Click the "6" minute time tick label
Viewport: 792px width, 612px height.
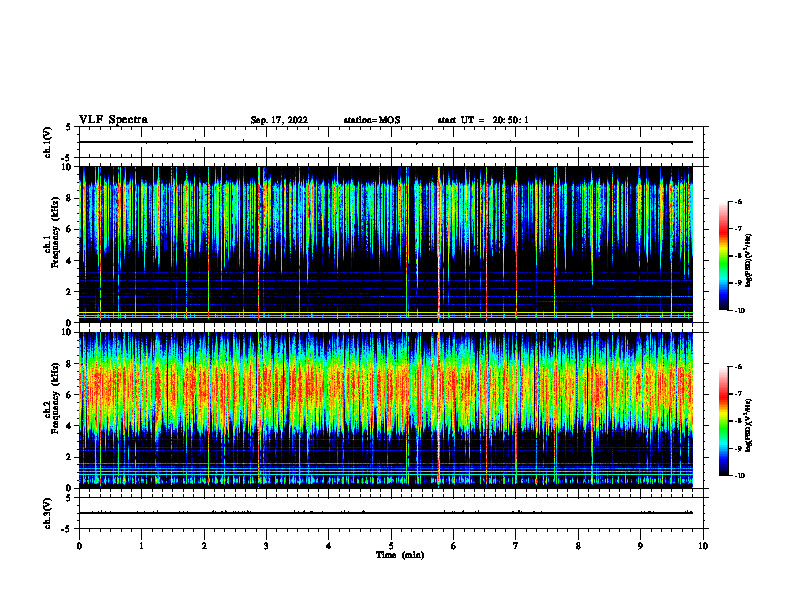[x=454, y=546]
